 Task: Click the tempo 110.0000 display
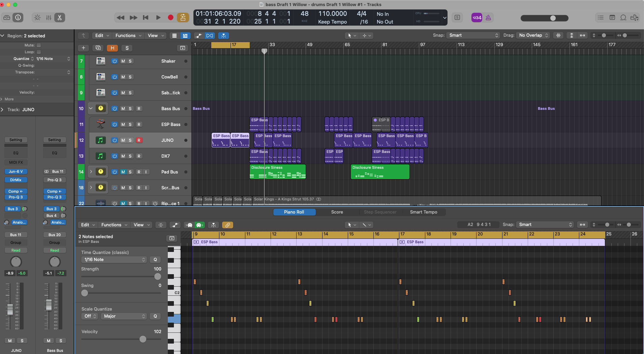tap(332, 14)
